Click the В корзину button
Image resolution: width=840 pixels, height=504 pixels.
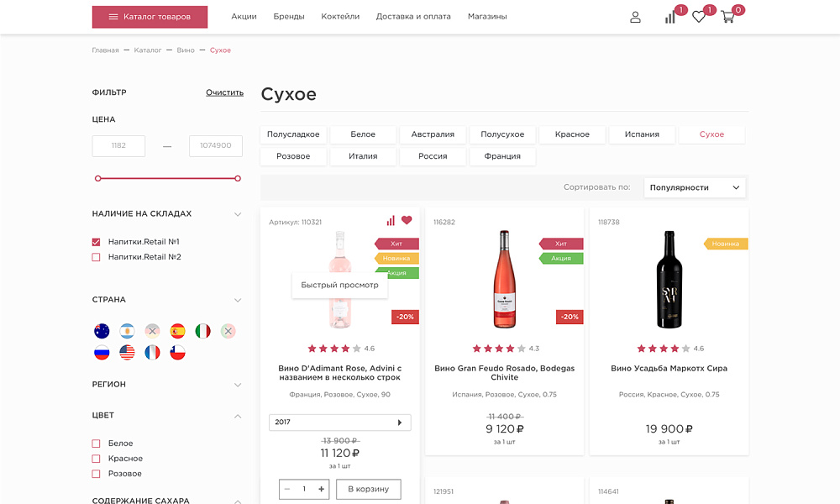pyautogui.click(x=369, y=489)
